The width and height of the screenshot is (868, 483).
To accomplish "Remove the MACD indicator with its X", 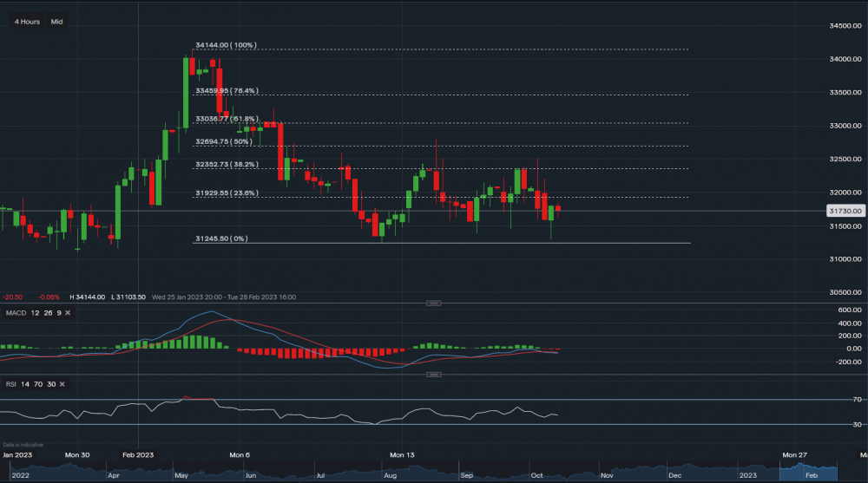I will coord(69,312).
